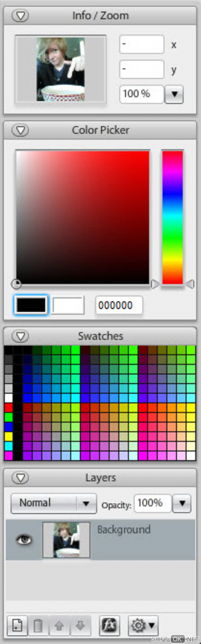Move layer down with arrow icon
This screenshot has width=201, height=644.
tap(80, 625)
